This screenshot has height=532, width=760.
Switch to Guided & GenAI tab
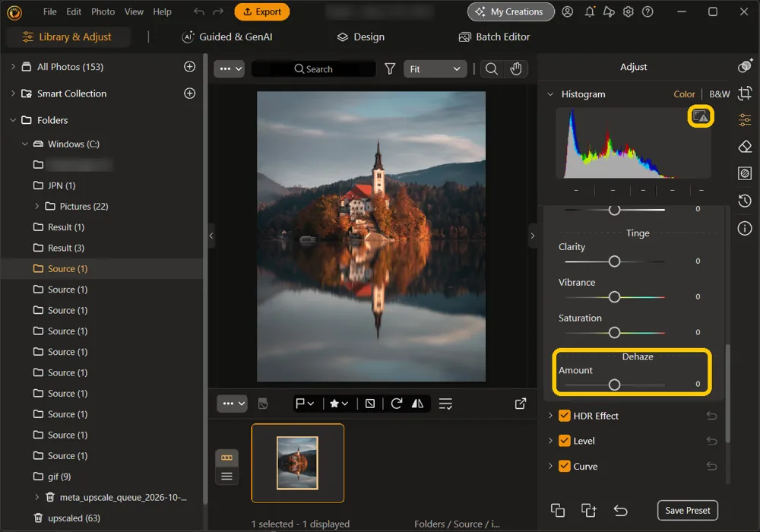(x=226, y=36)
